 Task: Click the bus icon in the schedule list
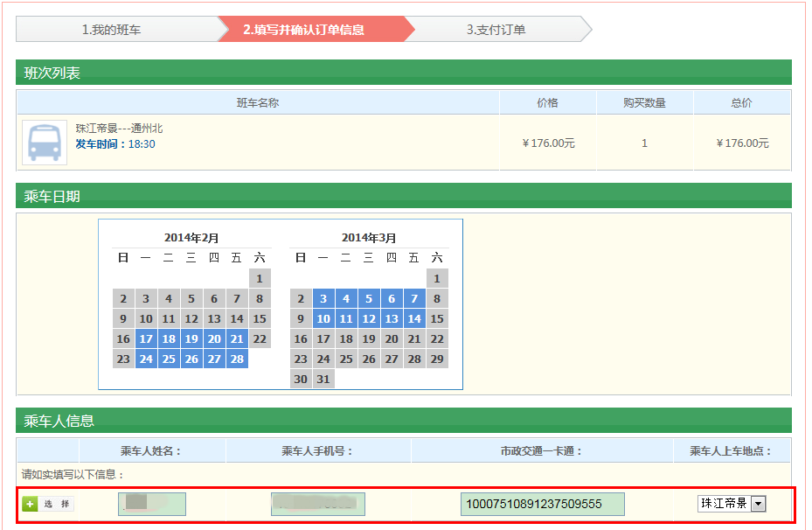tap(44, 143)
